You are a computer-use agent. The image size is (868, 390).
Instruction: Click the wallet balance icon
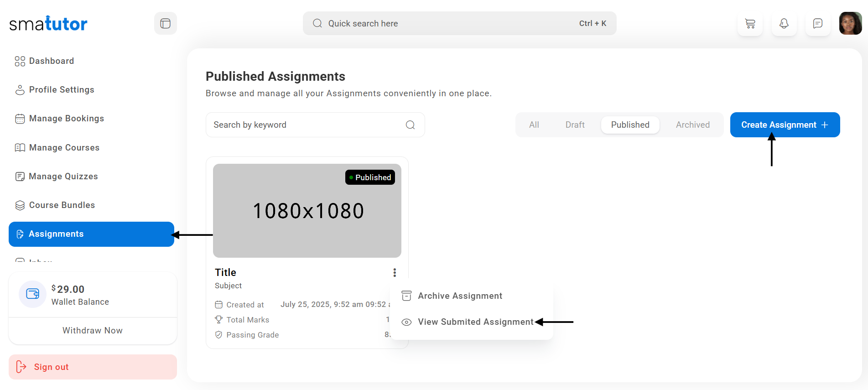(x=32, y=294)
